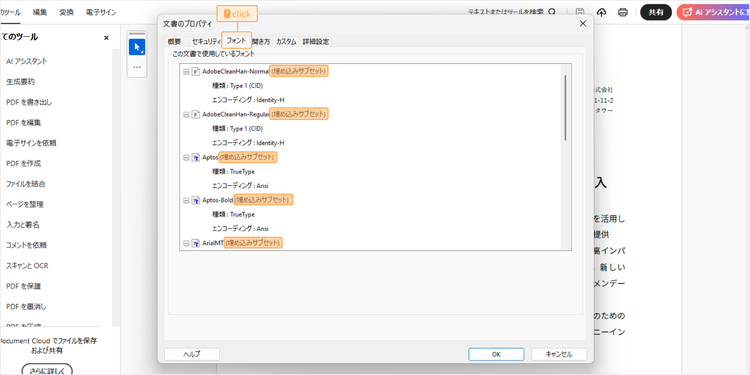
Task: Open the 変換 menu in top bar
Action: 66,12
